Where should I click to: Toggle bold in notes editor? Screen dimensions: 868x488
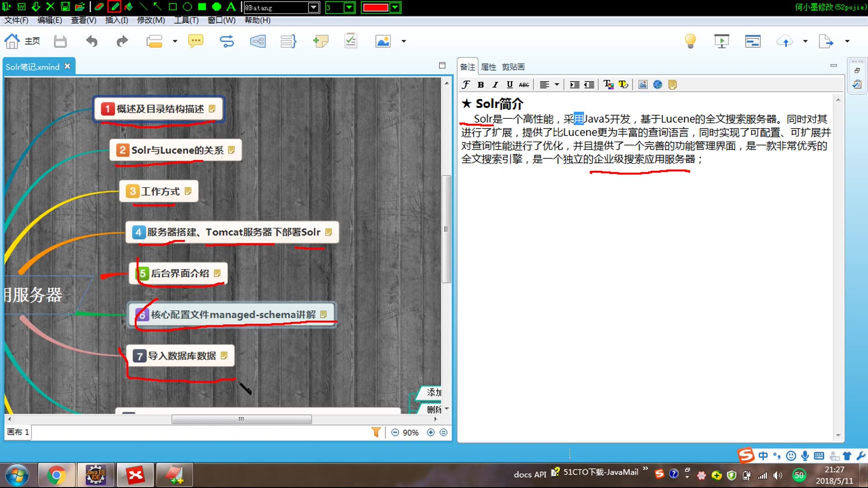[x=481, y=84]
